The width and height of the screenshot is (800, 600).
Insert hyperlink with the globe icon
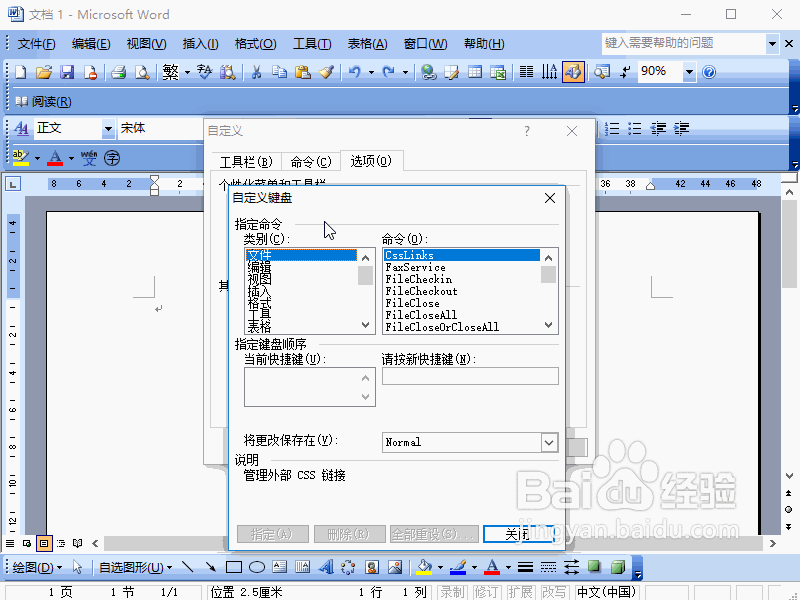click(x=429, y=72)
